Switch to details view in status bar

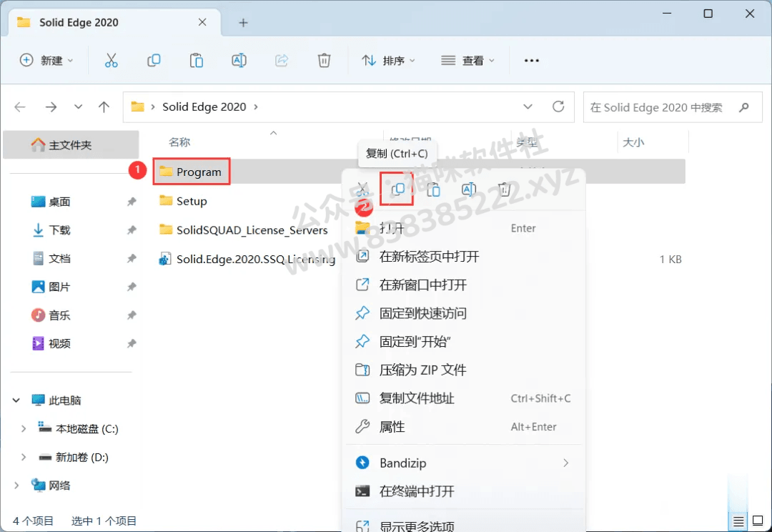[x=738, y=521]
